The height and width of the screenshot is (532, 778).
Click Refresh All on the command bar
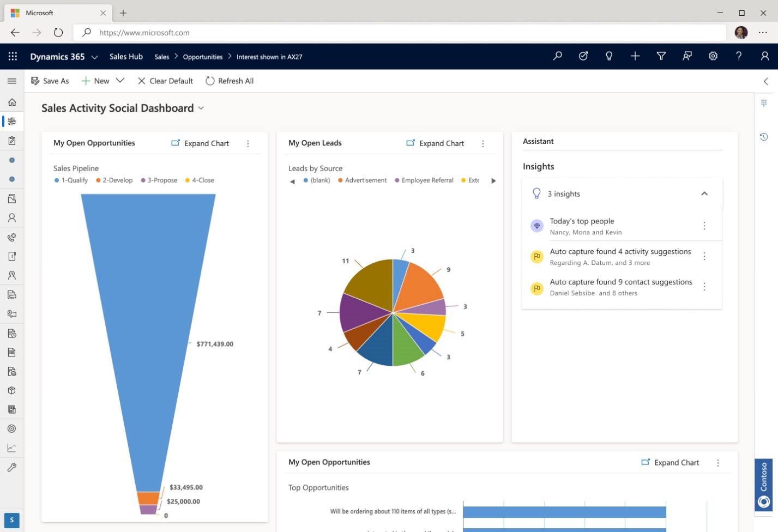click(230, 81)
